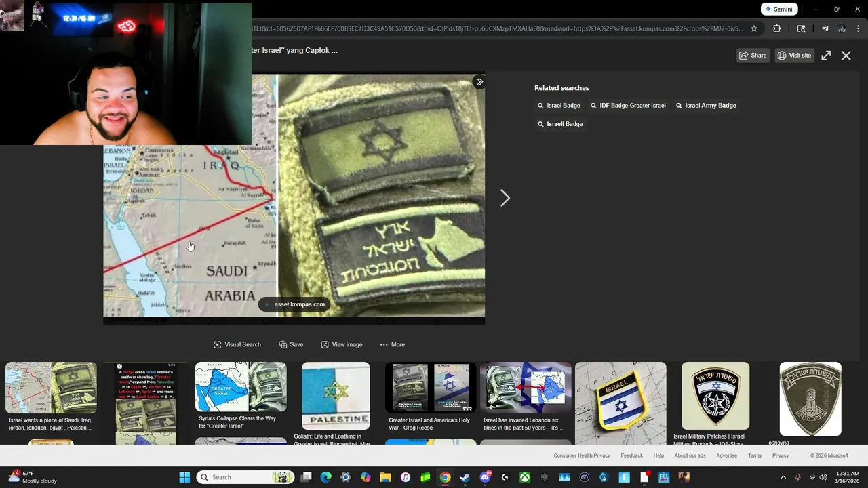Open the weather widget showing 67°F
The width and height of the screenshot is (868, 488).
point(33,477)
